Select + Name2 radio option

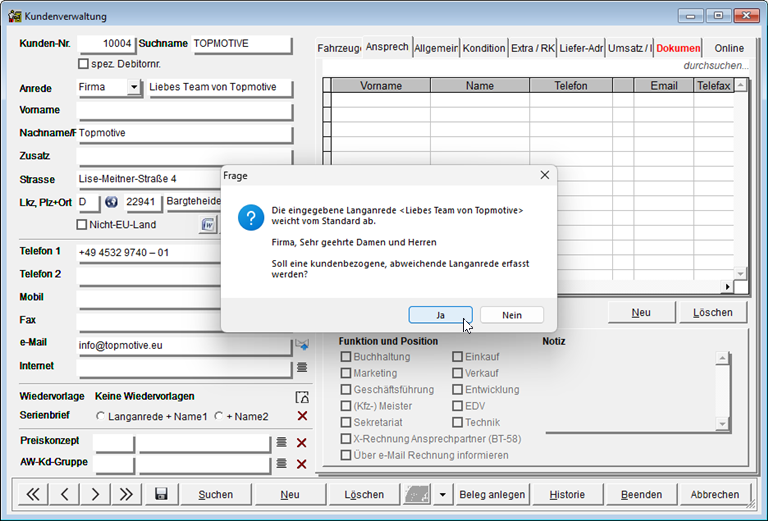coord(218,416)
